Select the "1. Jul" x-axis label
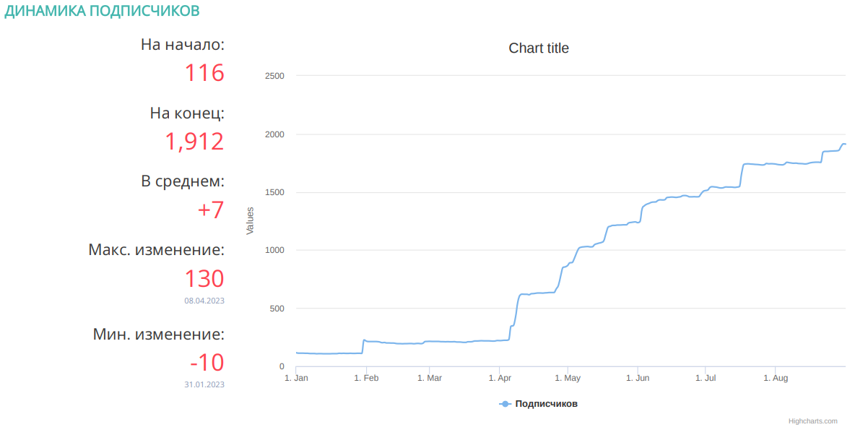Viewport: 868px width, 435px height. 706,378
